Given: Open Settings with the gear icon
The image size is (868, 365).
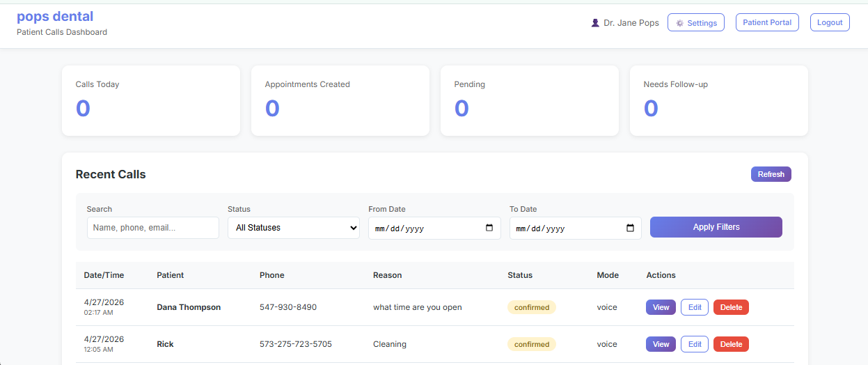Looking at the screenshot, I should [695, 23].
